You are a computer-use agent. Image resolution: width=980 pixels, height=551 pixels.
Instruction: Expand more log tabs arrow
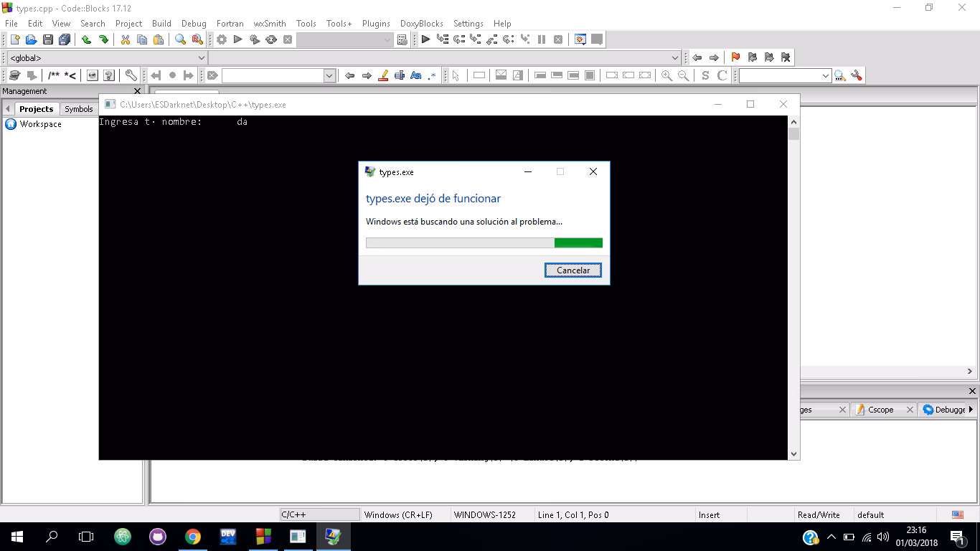[971, 410]
